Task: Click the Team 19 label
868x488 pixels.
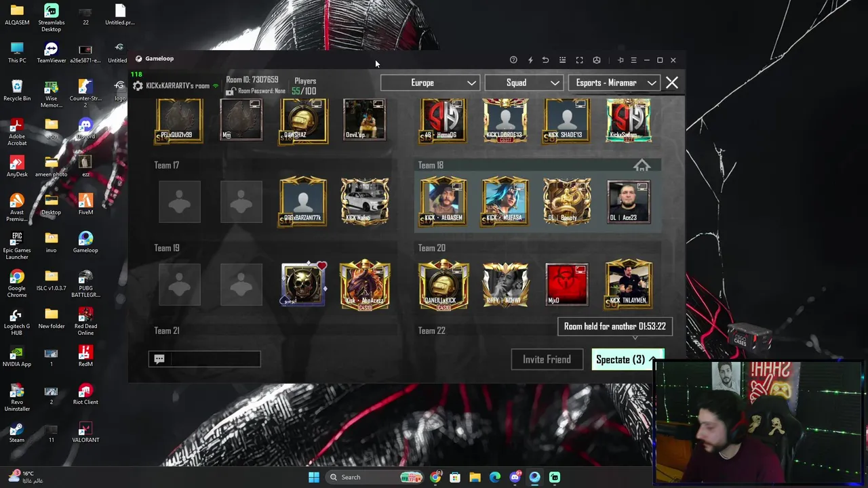Action: coord(167,248)
